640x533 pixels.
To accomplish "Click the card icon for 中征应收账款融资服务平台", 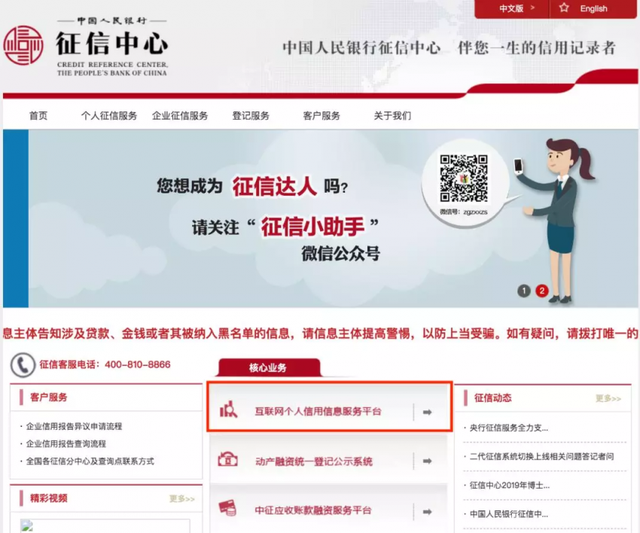I will tap(228, 508).
